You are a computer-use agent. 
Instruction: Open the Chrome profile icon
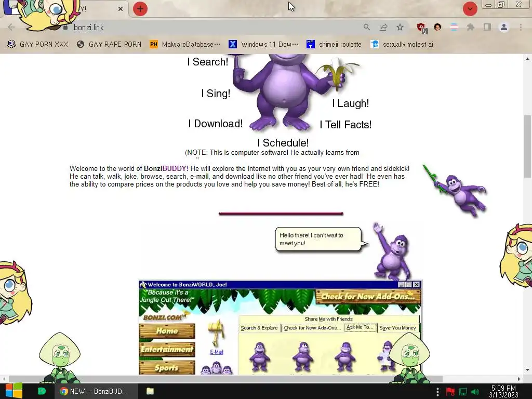click(504, 27)
